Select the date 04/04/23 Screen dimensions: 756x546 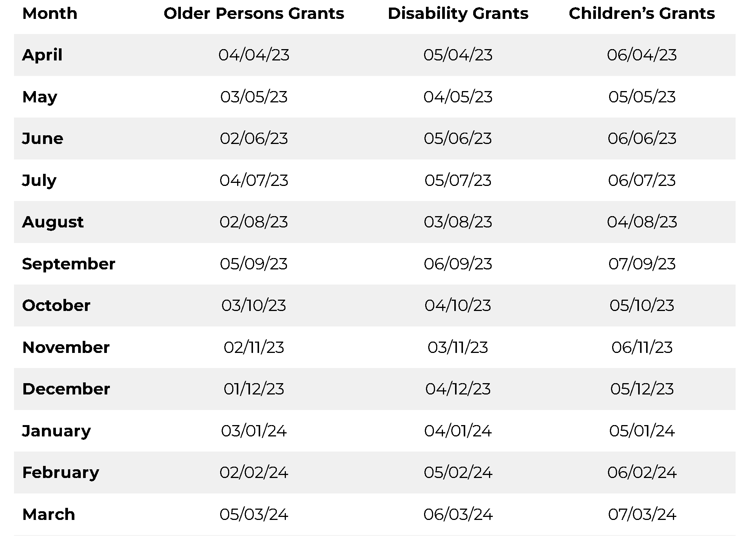[254, 55]
